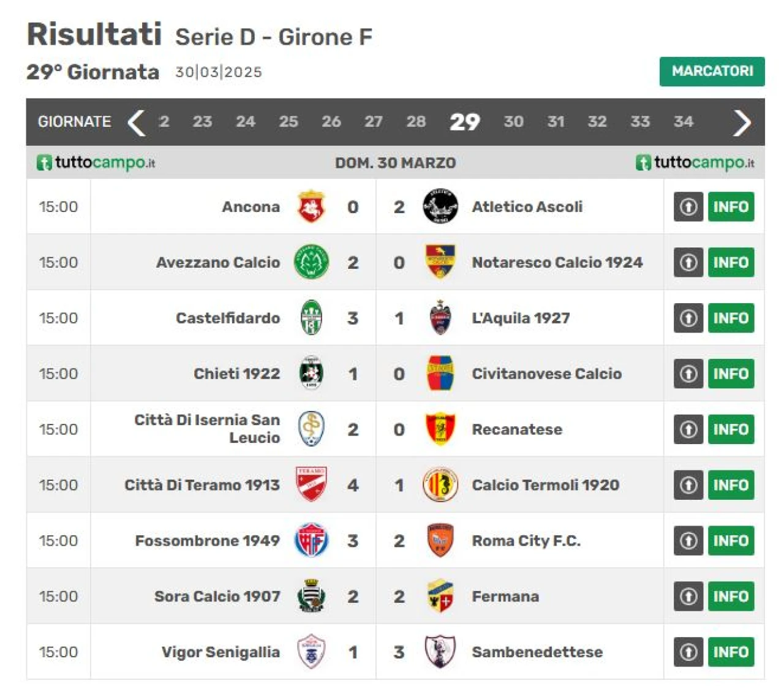This screenshot has height=694, width=784.
Task: Click the Ancona team crest
Action: pos(311,206)
